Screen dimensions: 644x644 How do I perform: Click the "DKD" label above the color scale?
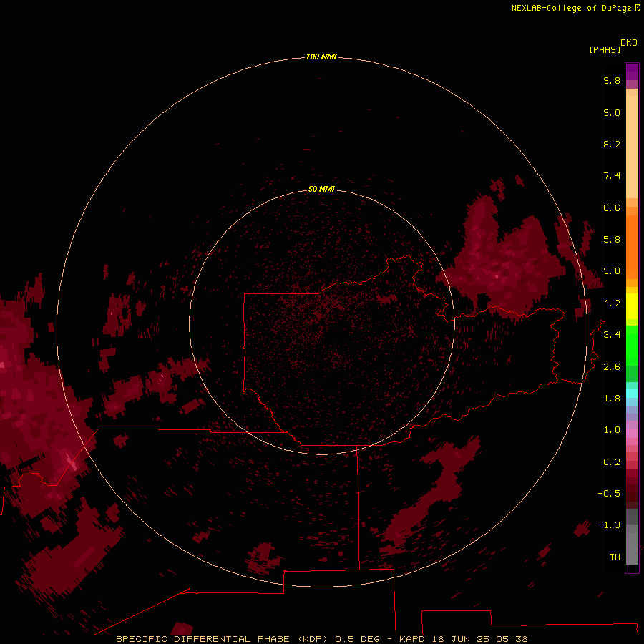point(629,43)
